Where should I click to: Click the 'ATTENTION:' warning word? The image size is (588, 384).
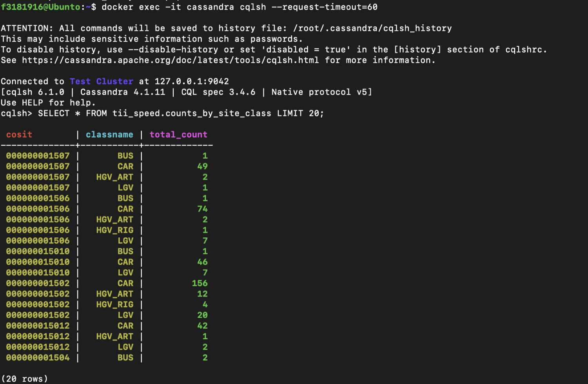(27, 28)
